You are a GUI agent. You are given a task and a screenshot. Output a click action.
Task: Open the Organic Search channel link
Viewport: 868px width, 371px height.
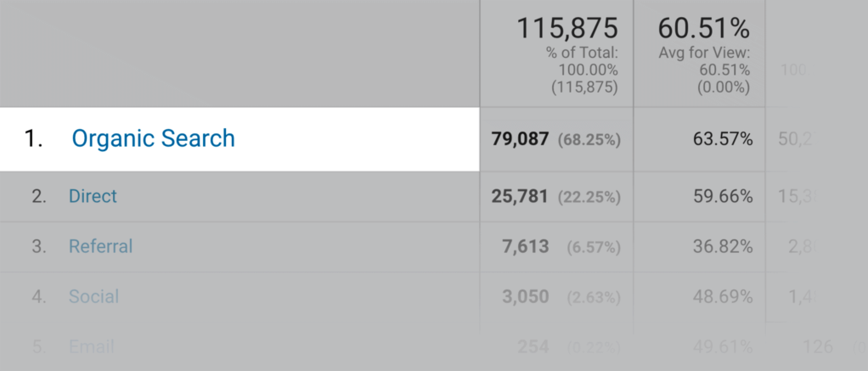pyautogui.click(x=153, y=138)
